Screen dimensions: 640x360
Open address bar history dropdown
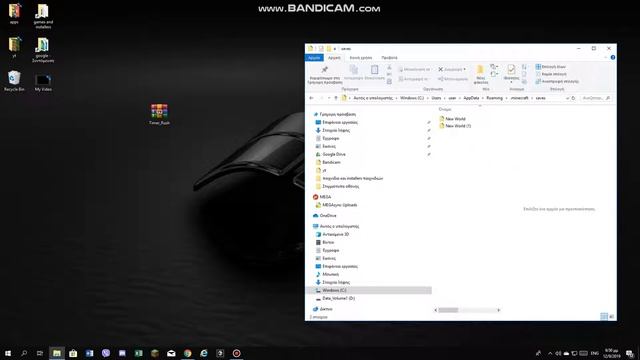(x=567, y=98)
